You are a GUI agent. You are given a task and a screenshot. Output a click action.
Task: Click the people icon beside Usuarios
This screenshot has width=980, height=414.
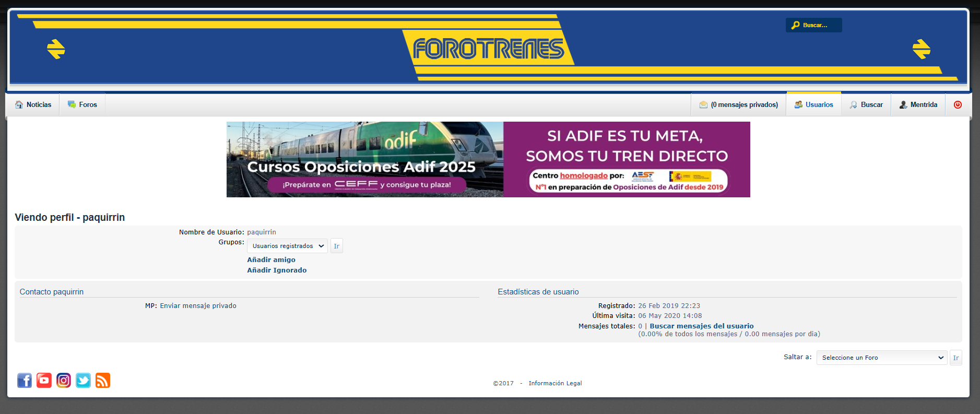798,104
